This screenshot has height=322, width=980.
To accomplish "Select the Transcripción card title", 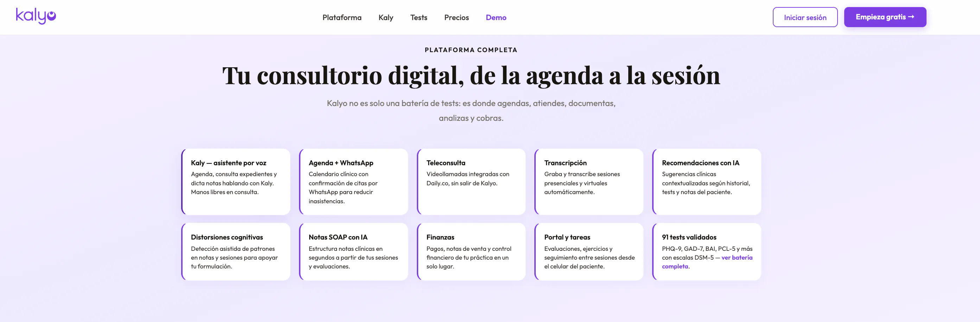I will click(565, 163).
